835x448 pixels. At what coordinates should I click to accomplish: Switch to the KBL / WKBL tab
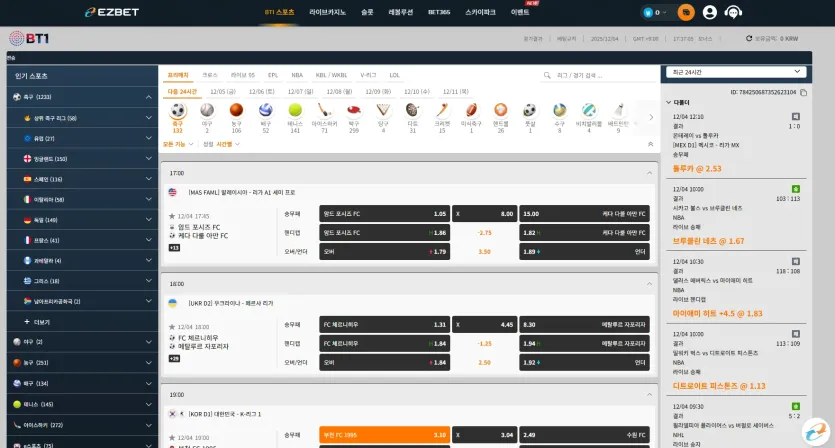pyautogui.click(x=331, y=75)
